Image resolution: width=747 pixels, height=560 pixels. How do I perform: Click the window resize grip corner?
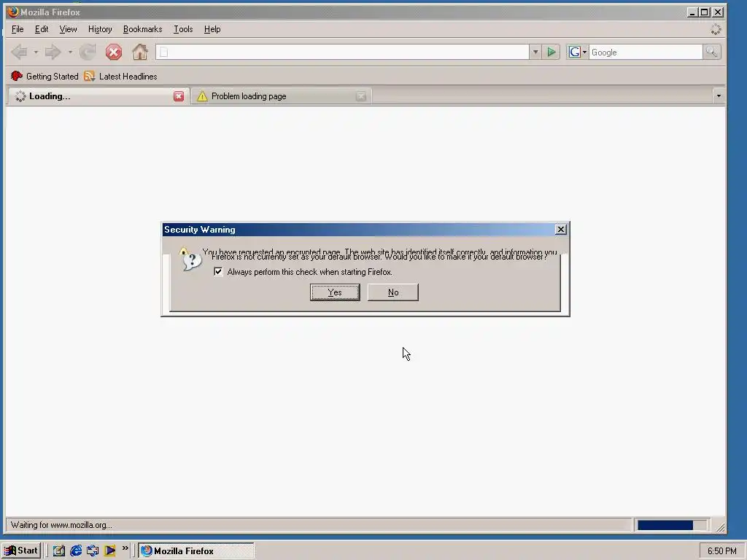point(720,527)
